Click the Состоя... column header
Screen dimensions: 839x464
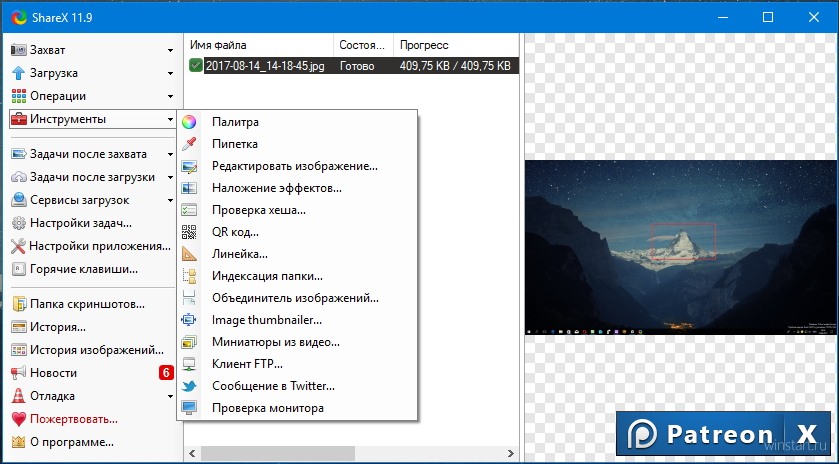click(x=364, y=45)
